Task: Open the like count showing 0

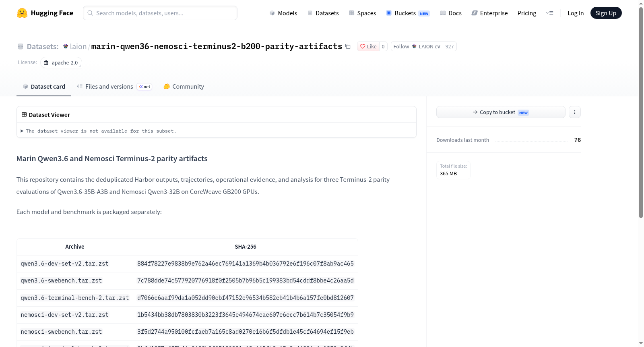Action: click(x=383, y=46)
